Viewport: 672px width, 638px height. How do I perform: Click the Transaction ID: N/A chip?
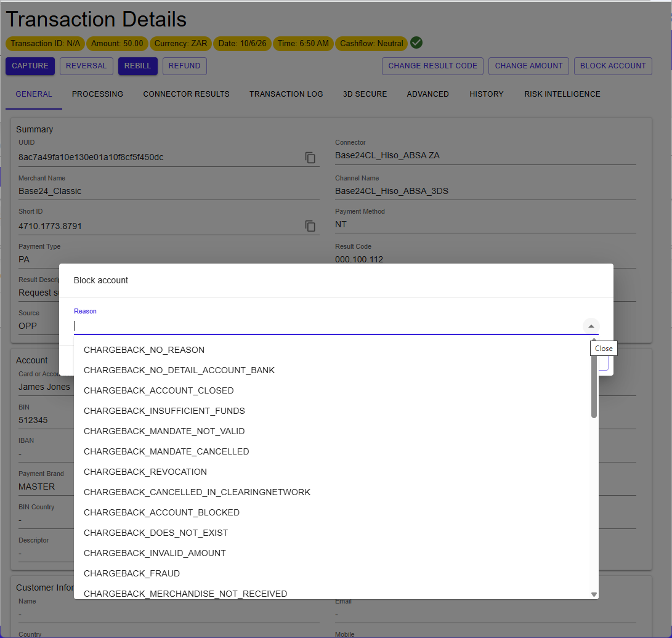coord(46,43)
